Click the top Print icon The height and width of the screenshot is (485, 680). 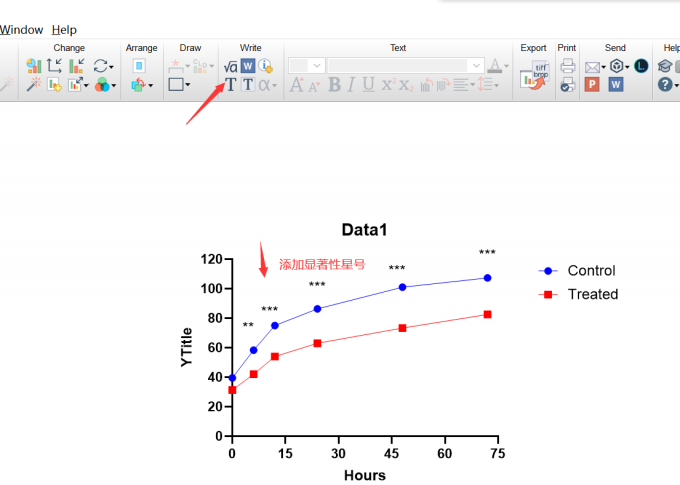point(567,66)
